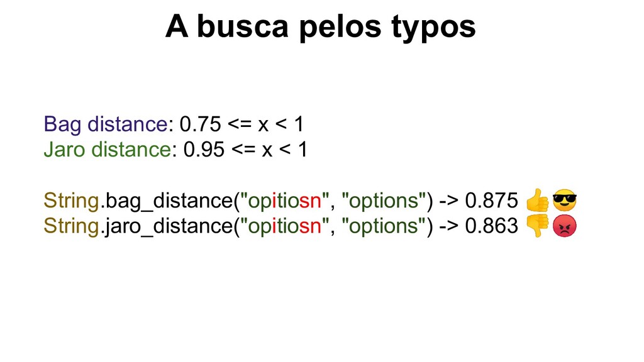Click the result value 0.875
The height and width of the screenshot is (362, 644).
[492, 200]
